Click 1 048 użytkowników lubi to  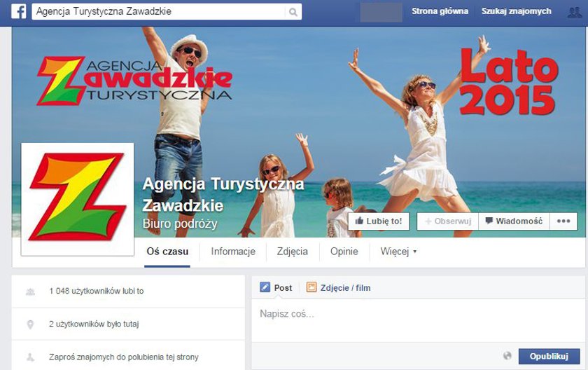click(97, 291)
